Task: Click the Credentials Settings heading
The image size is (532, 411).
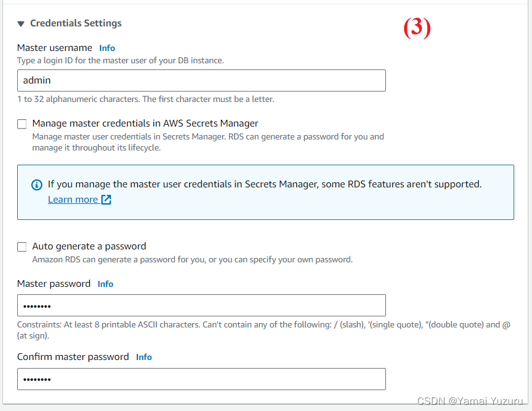Action: [x=75, y=23]
